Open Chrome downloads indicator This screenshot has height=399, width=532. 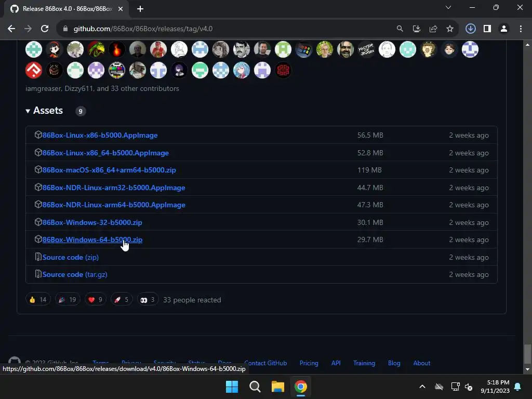470,29
